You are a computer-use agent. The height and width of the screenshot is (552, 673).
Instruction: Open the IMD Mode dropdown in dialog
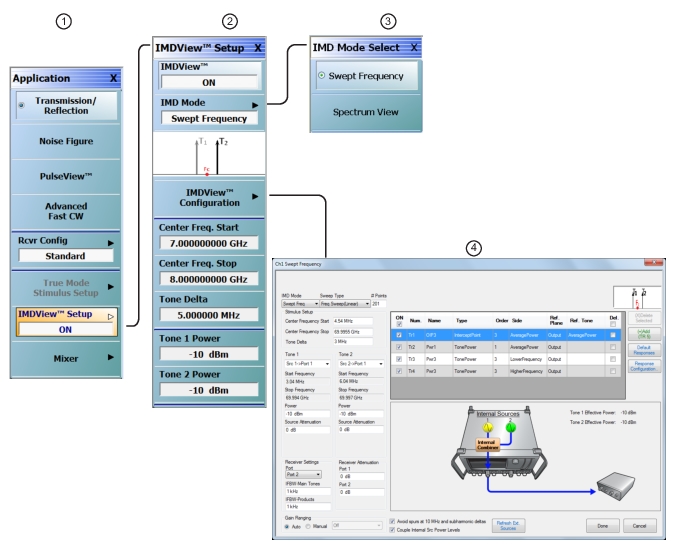click(x=300, y=303)
